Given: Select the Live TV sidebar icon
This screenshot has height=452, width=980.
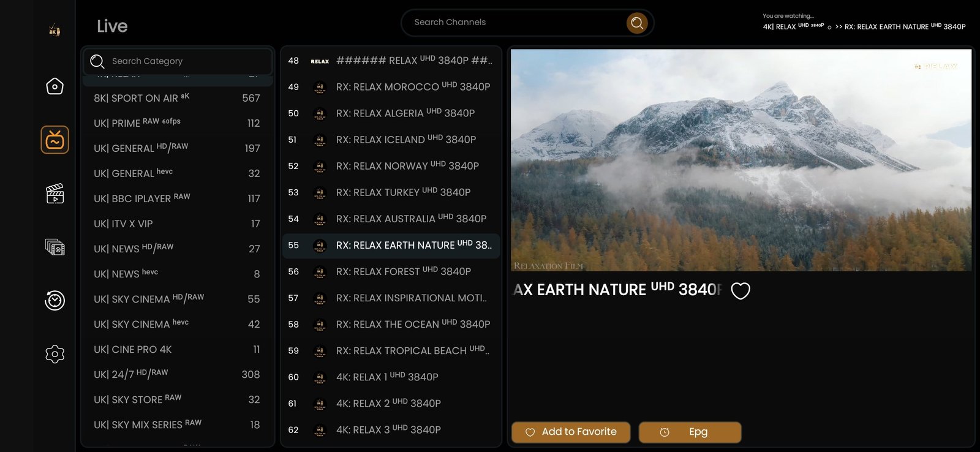Looking at the screenshot, I should pos(55,140).
